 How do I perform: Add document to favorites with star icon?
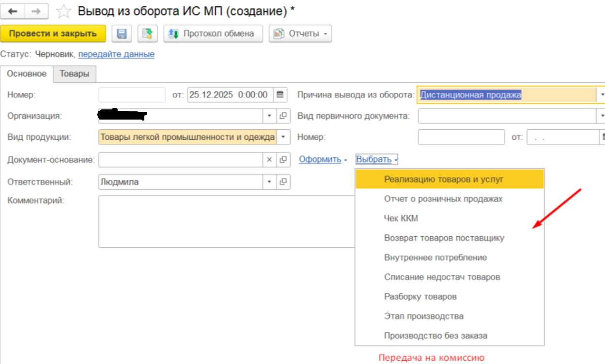[64, 11]
